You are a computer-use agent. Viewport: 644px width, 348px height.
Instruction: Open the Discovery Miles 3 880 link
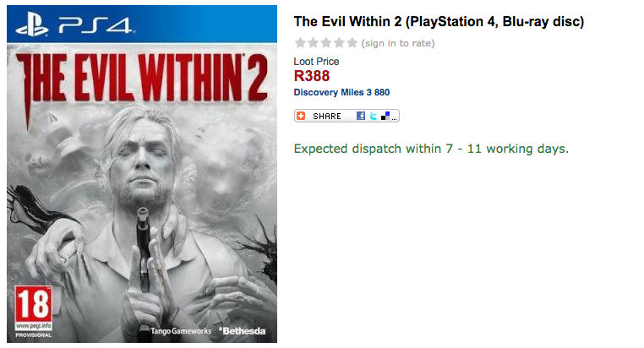pyautogui.click(x=341, y=92)
